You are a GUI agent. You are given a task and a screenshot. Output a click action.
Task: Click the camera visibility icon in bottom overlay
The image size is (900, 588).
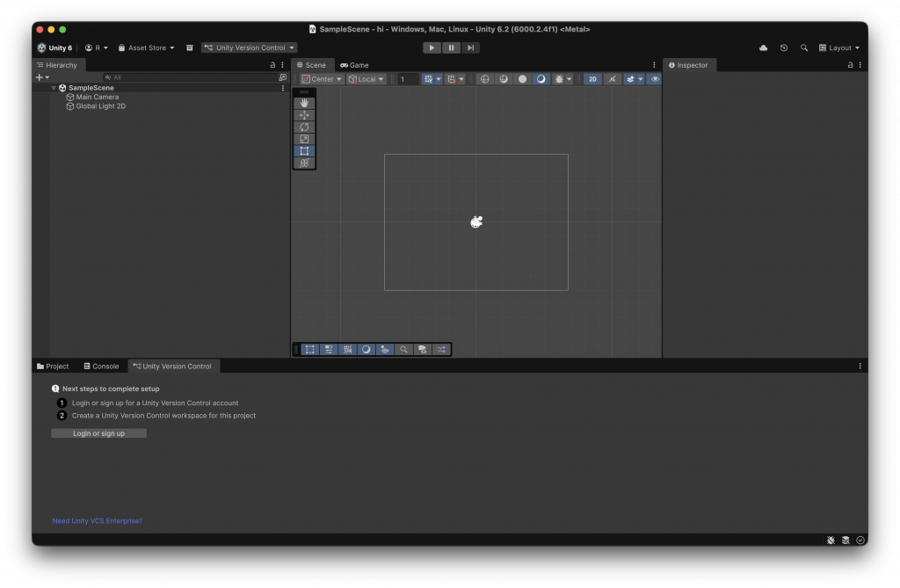[x=423, y=349]
